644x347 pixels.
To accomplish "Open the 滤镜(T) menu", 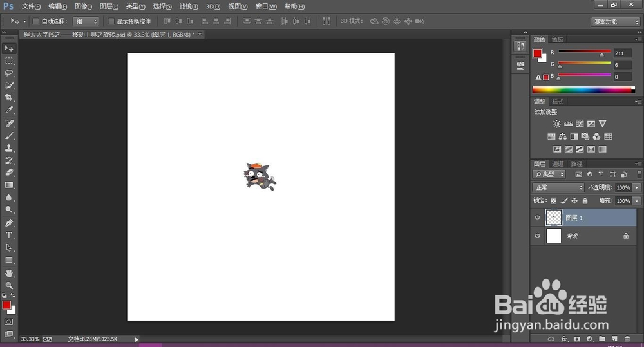I will click(x=189, y=6).
